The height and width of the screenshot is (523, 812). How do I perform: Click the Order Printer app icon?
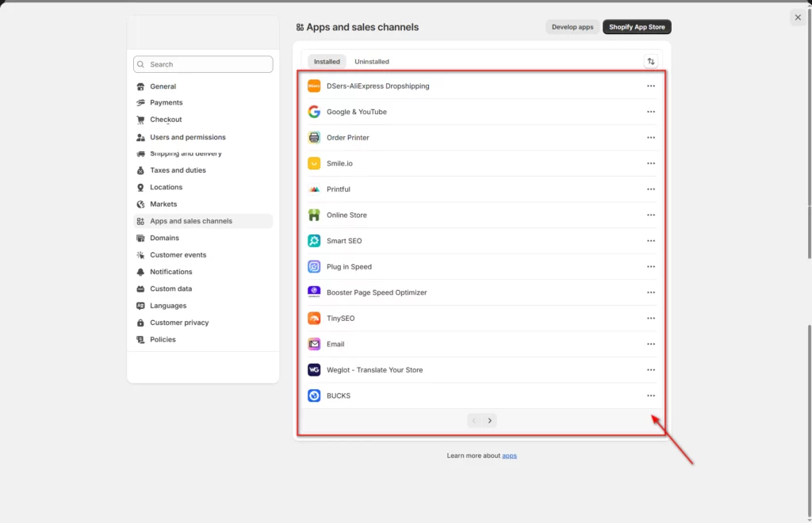click(x=314, y=138)
